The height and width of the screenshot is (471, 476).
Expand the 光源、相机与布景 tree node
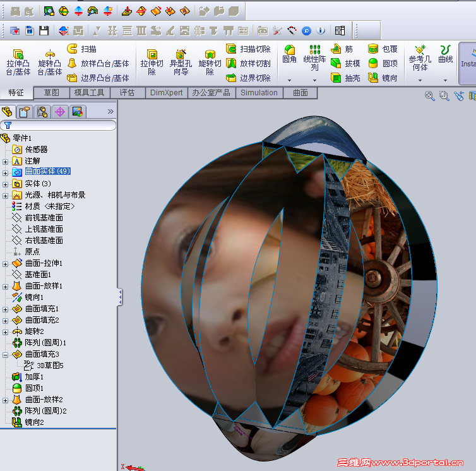pyautogui.click(x=5, y=196)
